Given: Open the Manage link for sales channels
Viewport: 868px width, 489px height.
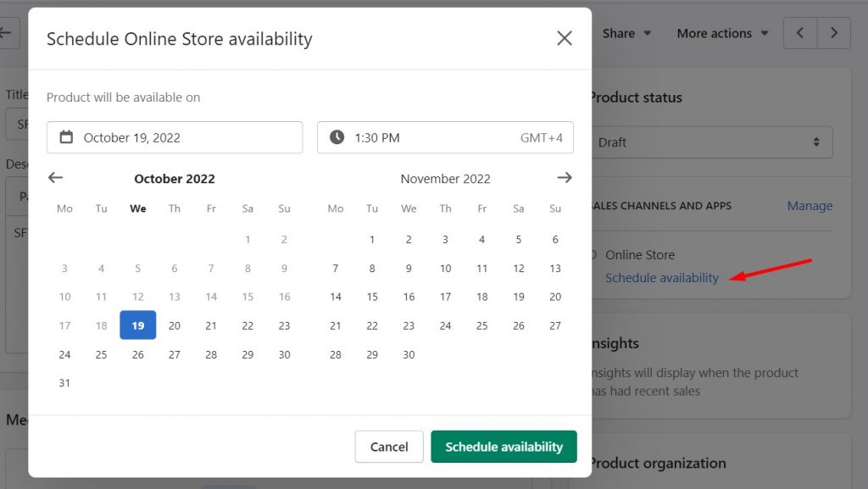Looking at the screenshot, I should tap(810, 205).
